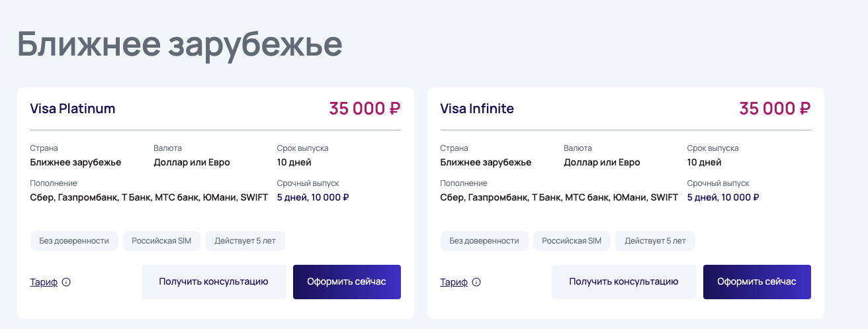Click the Ближнее зарубежье section heading
The height and width of the screenshot is (329, 868).
179,45
